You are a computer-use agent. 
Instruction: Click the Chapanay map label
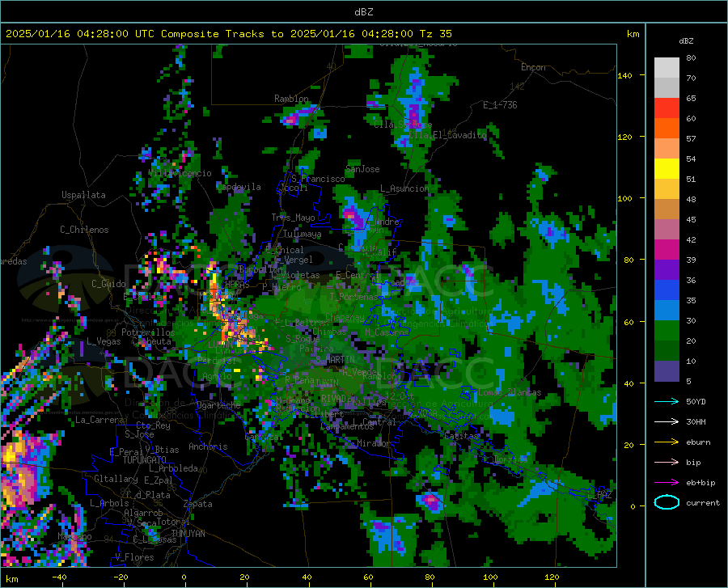point(345,317)
